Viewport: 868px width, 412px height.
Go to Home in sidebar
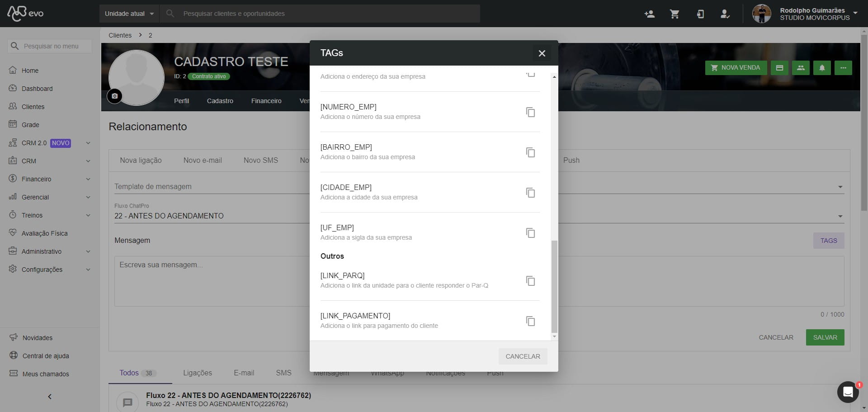point(30,71)
